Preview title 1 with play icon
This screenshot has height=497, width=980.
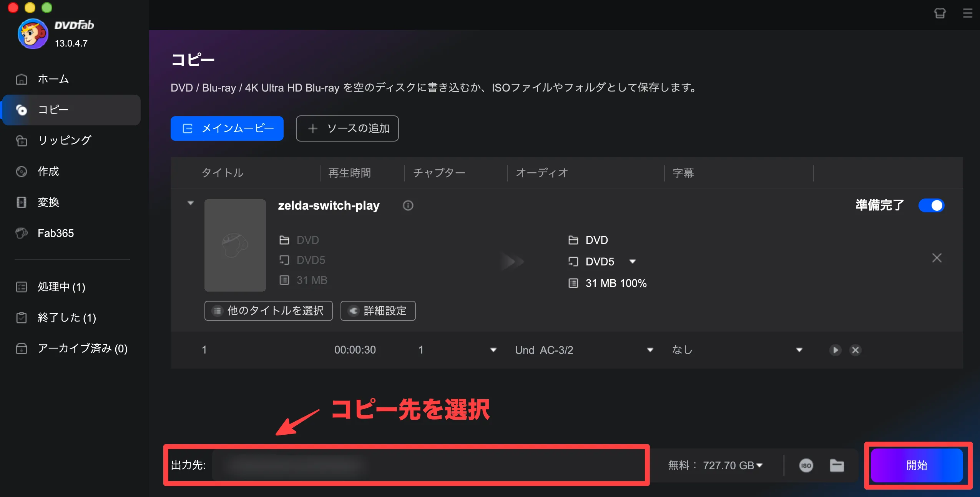click(835, 350)
